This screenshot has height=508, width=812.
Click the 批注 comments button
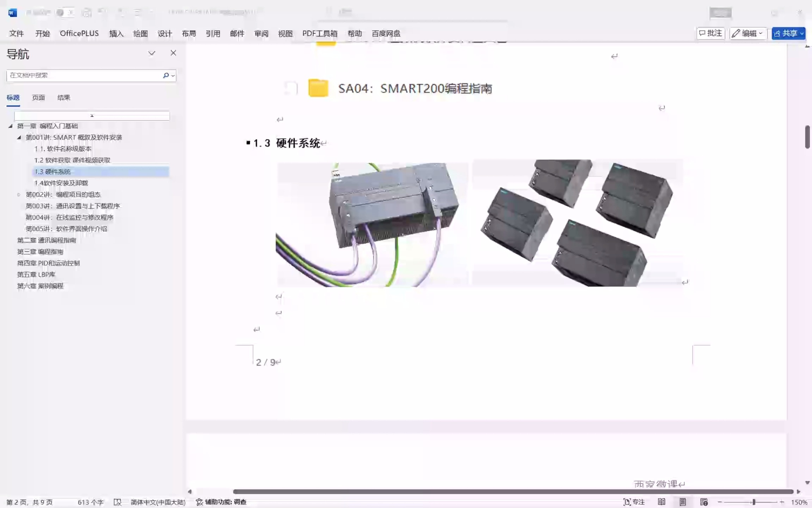click(x=711, y=33)
